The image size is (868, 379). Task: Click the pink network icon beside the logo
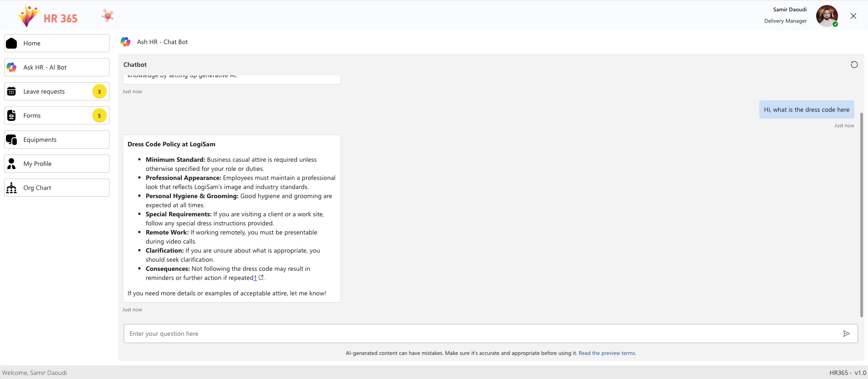[x=108, y=16]
